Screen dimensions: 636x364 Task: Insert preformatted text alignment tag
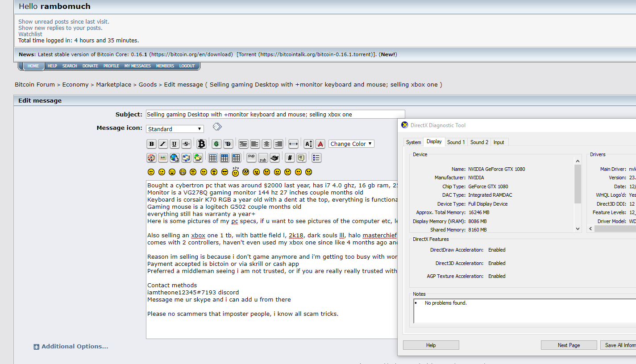click(x=243, y=144)
